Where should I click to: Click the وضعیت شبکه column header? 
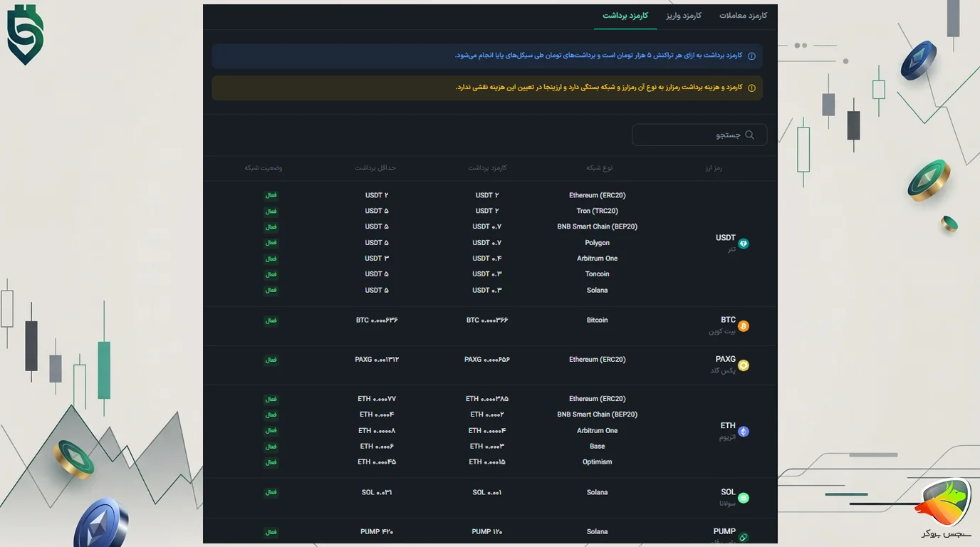264,168
